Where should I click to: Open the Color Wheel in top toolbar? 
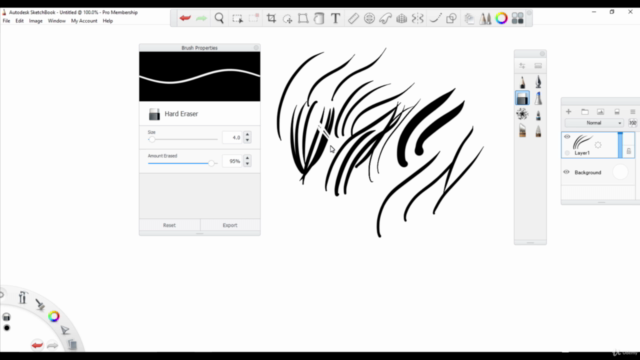pos(502,18)
